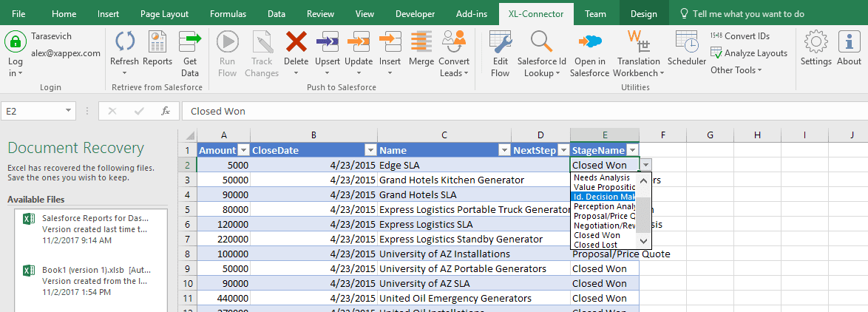Image resolution: width=868 pixels, height=312 pixels.
Task: Expand the Other Tools menu
Action: pyautogui.click(x=736, y=70)
